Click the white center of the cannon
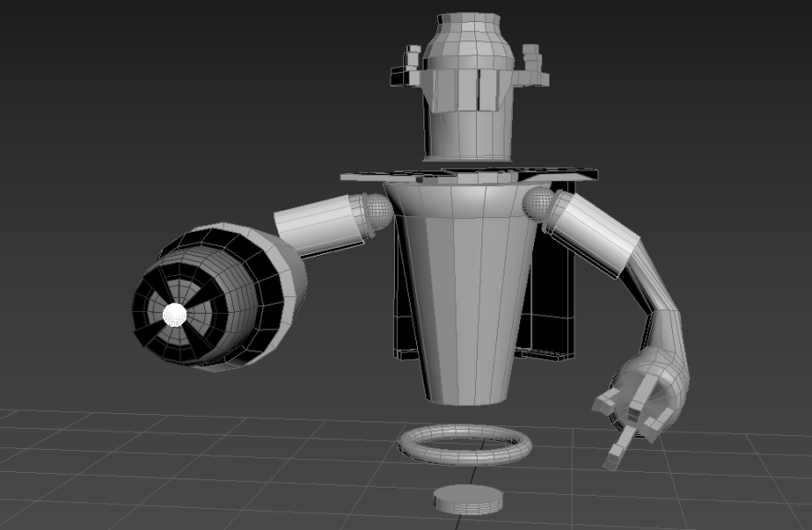This screenshot has width=812, height=530. [174, 316]
